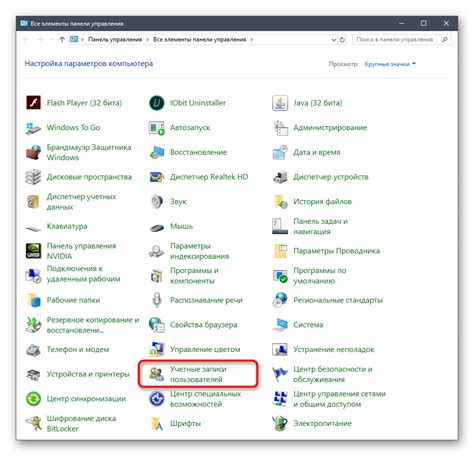The width and height of the screenshot is (474, 456).
Task: Click the Центр синхронизации green icon
Action: click(33, 399)
